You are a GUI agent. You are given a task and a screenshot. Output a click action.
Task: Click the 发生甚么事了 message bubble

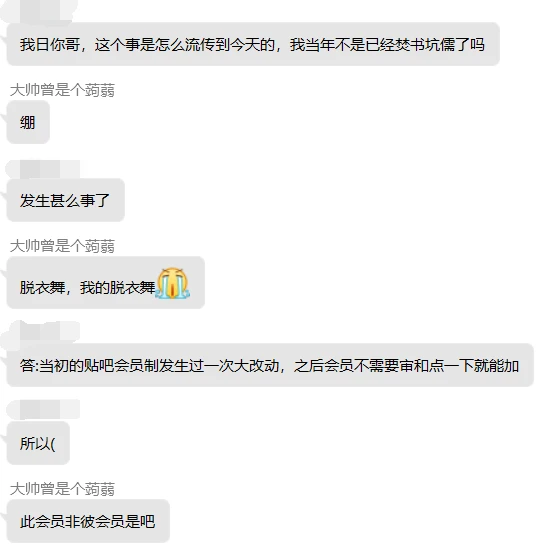point(66,200)
